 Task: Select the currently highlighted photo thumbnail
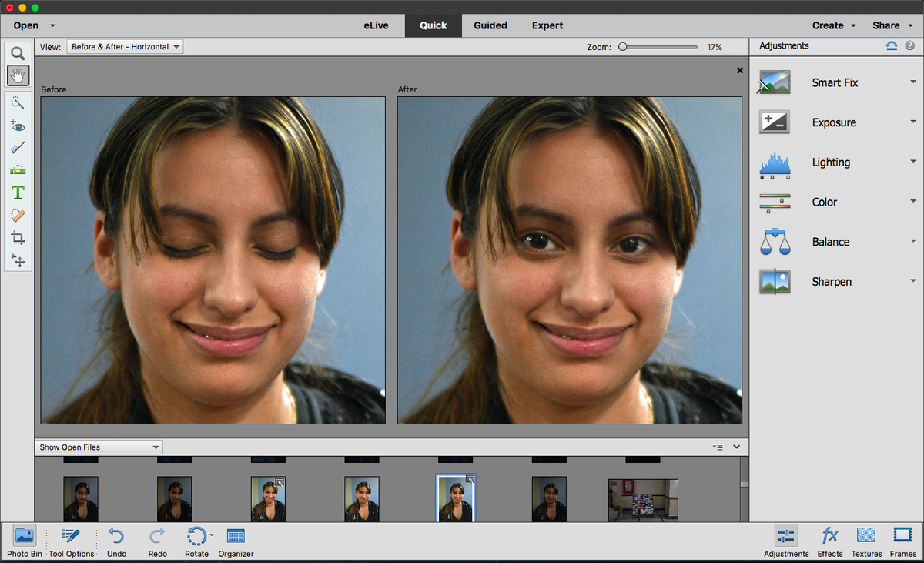click(x=456, y=499)
